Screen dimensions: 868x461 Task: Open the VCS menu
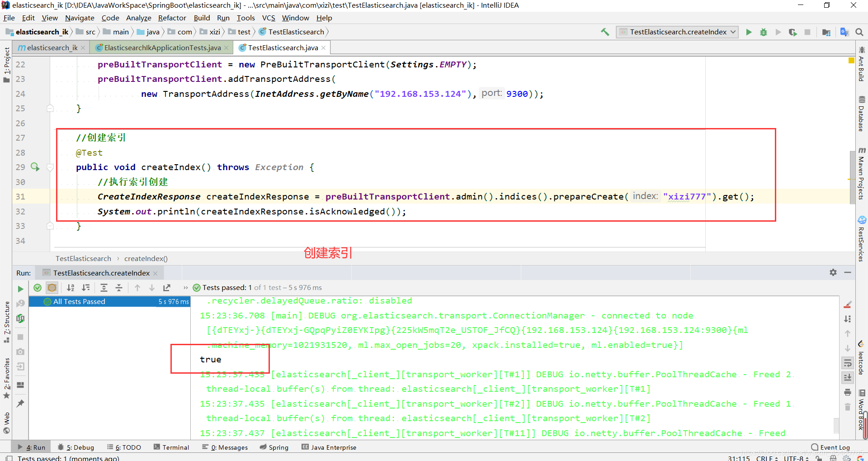pyautogui.click(x=269, y=18)
